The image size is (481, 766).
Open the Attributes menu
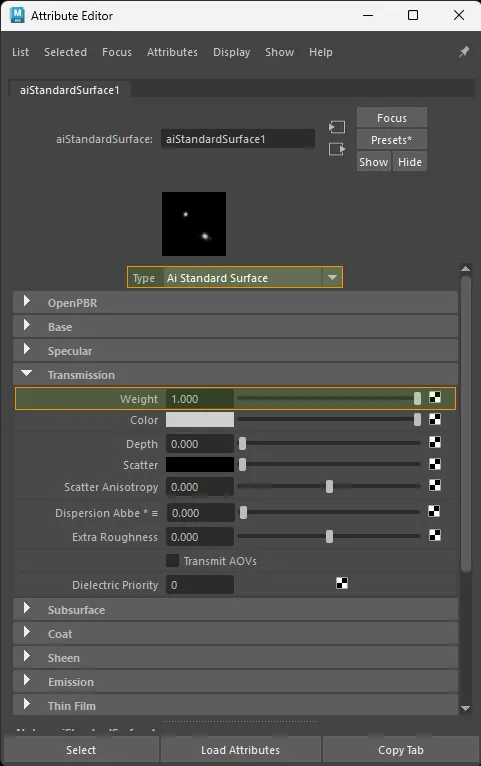(x=172, y=52)
